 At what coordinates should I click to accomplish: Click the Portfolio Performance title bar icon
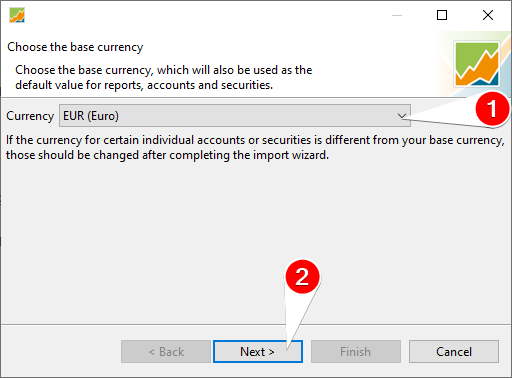[17, 15]
